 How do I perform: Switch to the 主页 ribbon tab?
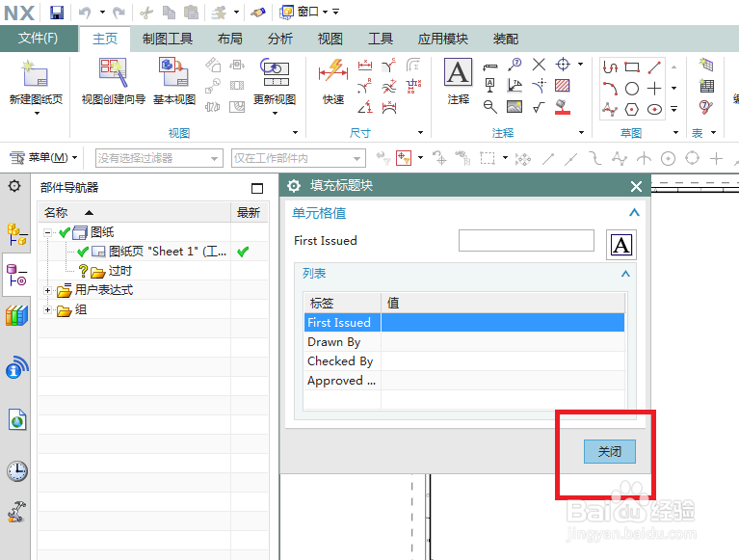[x=105, y=39]
